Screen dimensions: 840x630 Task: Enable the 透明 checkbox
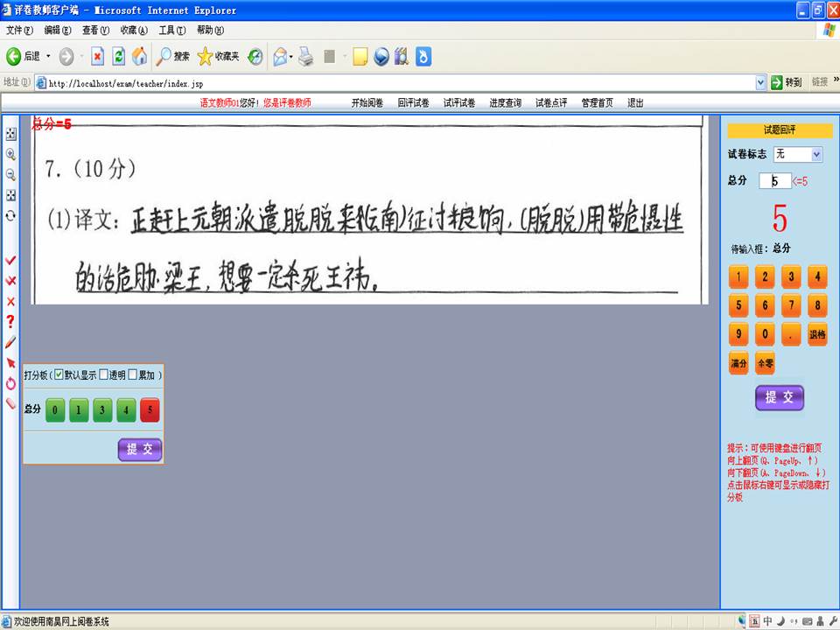[x=104, y=374]
